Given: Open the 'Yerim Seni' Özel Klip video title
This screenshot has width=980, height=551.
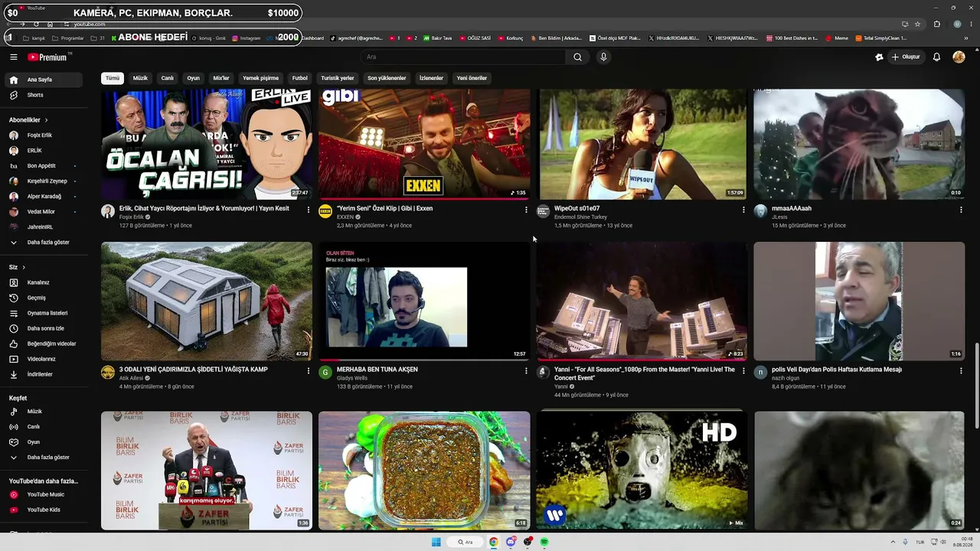Looking at the screenshot, I should point(384,208).
